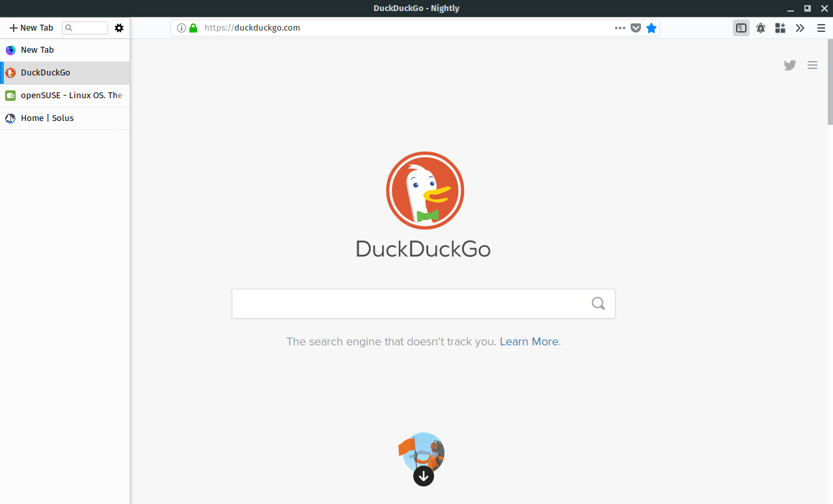833x504 pixels.
Task: Click the down arrow scroll button
Action: 424,476
